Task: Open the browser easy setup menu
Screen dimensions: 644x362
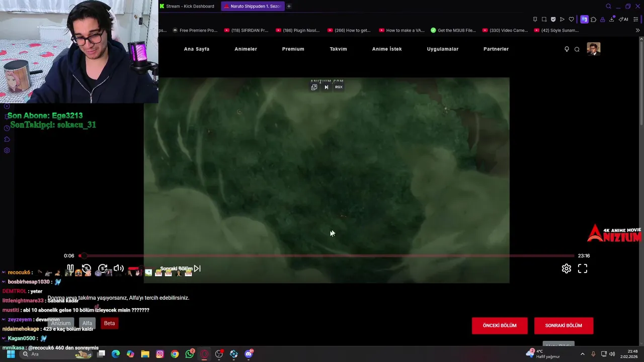Action: (x=635, y=19)
